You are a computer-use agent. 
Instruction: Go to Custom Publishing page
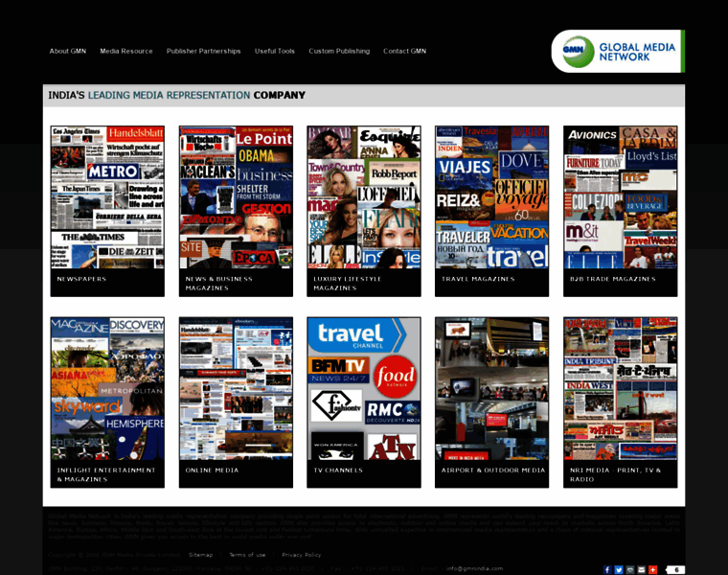[339, 51]
